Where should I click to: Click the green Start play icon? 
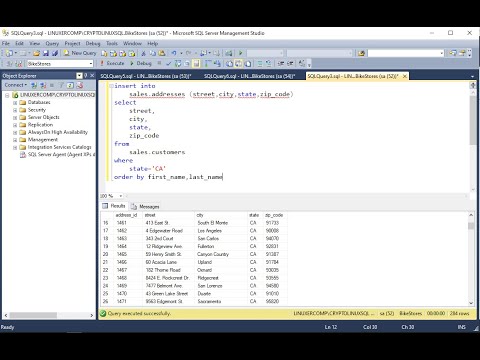click(240, 53)
